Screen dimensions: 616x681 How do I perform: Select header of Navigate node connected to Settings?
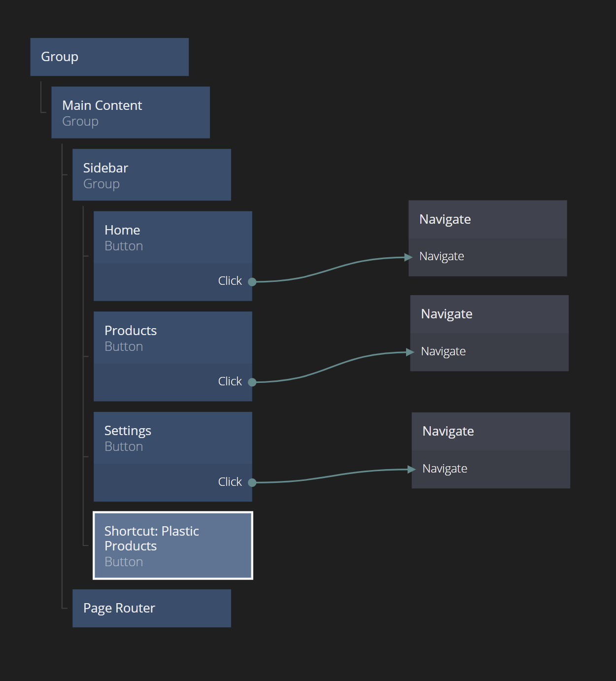(x=490, y=432)
